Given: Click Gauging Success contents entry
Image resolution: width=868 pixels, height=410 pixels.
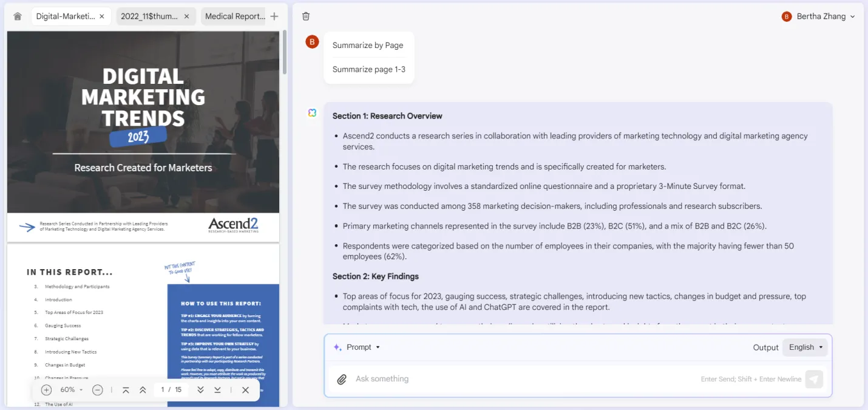Looking at the screenshot, I should click(x=63, y=326).
